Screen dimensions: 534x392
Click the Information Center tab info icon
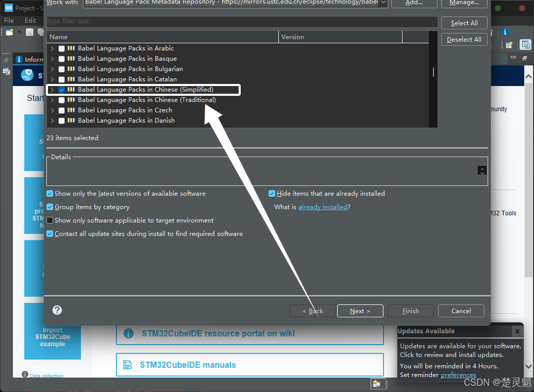pyautogui.click(x=19, y=60)
